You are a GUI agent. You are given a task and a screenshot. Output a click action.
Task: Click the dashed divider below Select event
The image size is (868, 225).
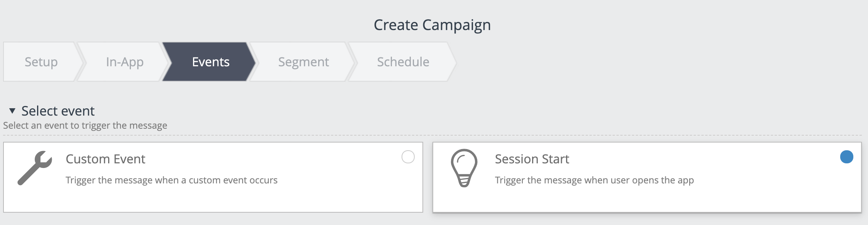coord(432,135)
